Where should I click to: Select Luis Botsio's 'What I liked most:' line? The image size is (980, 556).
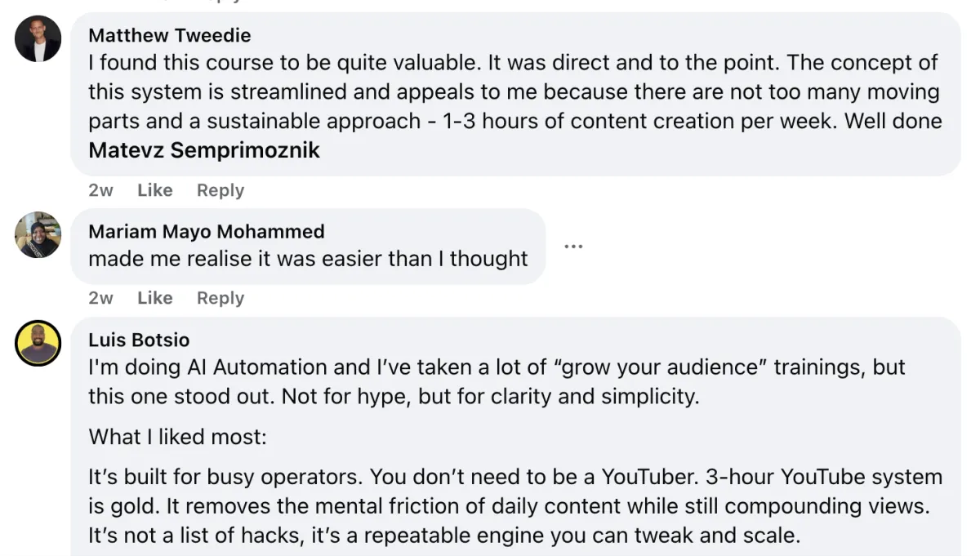(x=177, y=437)
